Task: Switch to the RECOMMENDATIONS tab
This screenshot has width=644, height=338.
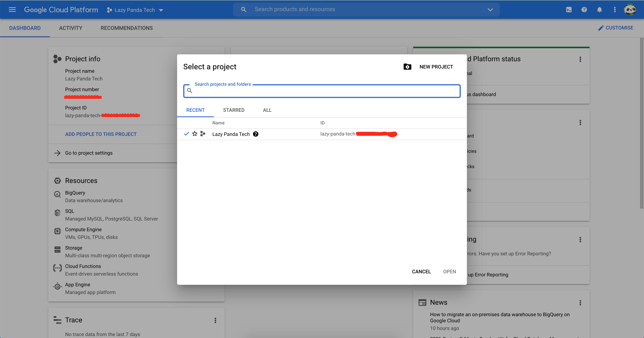Action: pyautogui.click(x=127, y=28)
